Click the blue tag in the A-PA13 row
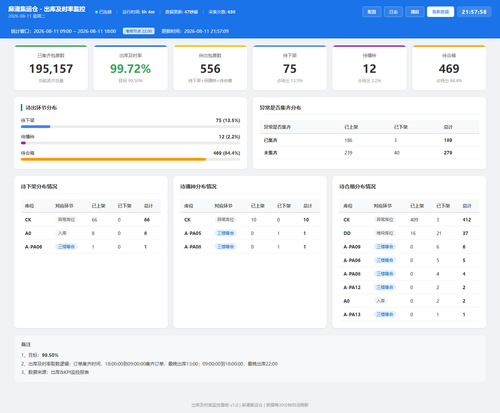Image resolution: width=500 pixels, height=413 pixels. pyautogui.click(x=385, y=314)
